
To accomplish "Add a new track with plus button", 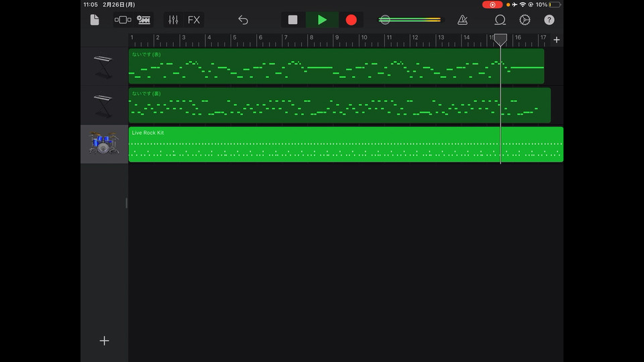I will [x=105, y=341].
